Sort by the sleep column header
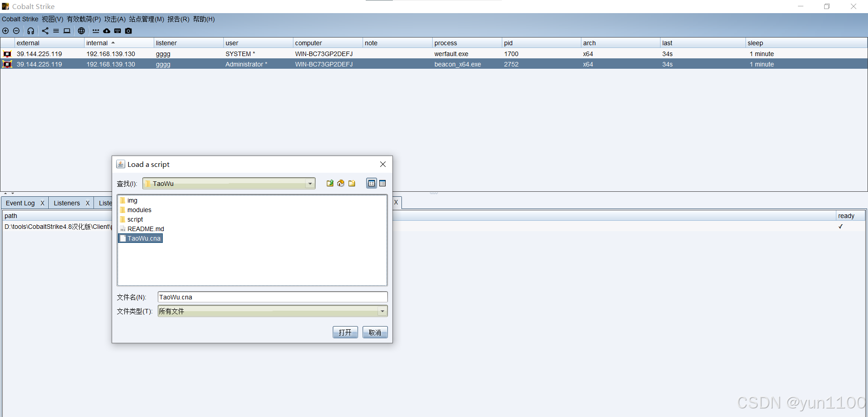This screenshot has height=417, width=868. 806,43
